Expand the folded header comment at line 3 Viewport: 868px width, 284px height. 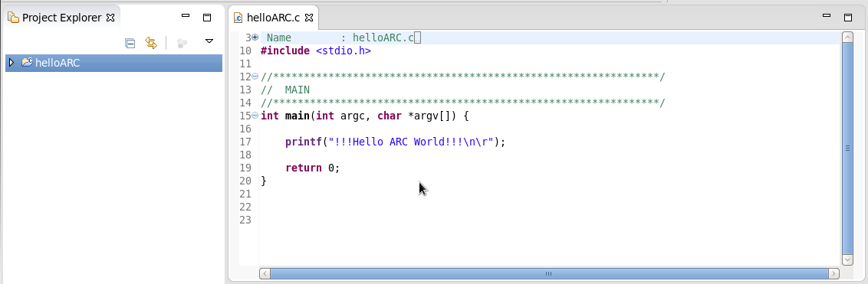click(255, 38)
